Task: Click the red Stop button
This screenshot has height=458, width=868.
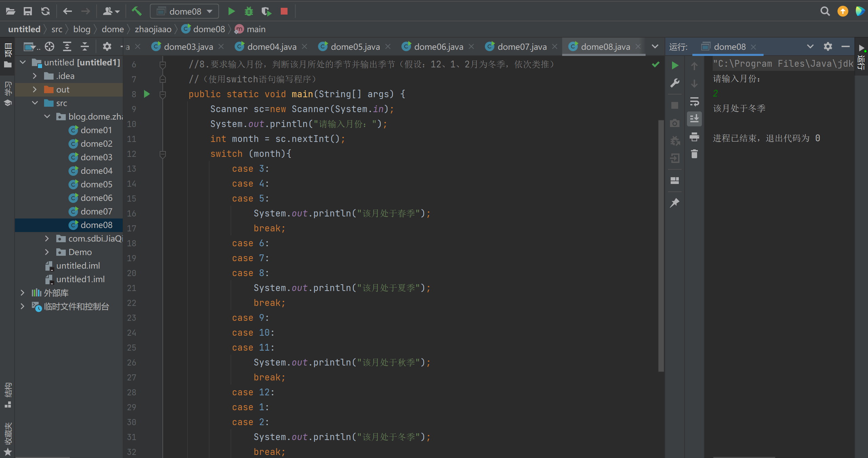Action: tap(284, 12)
